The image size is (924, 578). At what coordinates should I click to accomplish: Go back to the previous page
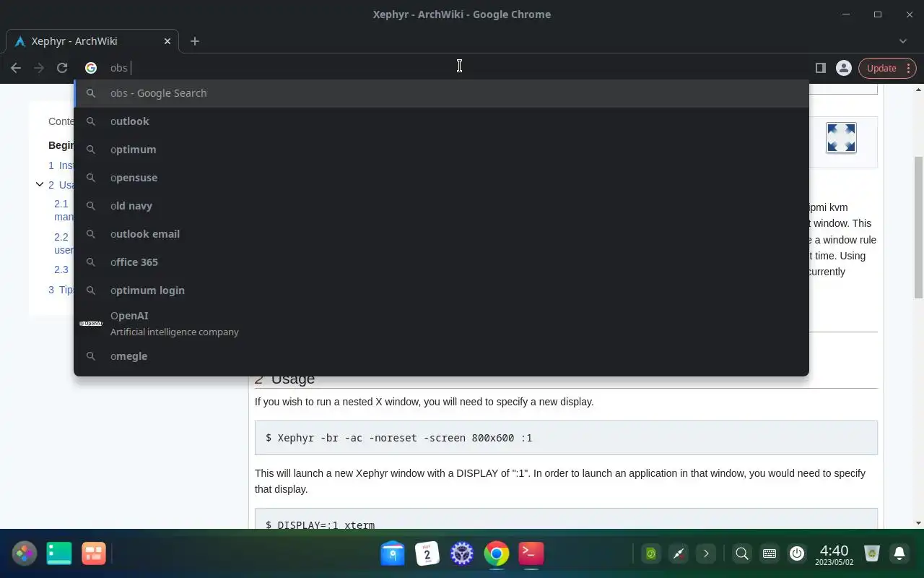[16, 68]
